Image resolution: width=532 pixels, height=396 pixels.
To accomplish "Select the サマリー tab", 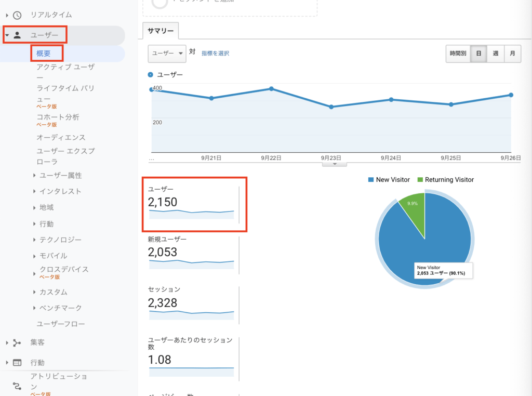I will [161, 31].
